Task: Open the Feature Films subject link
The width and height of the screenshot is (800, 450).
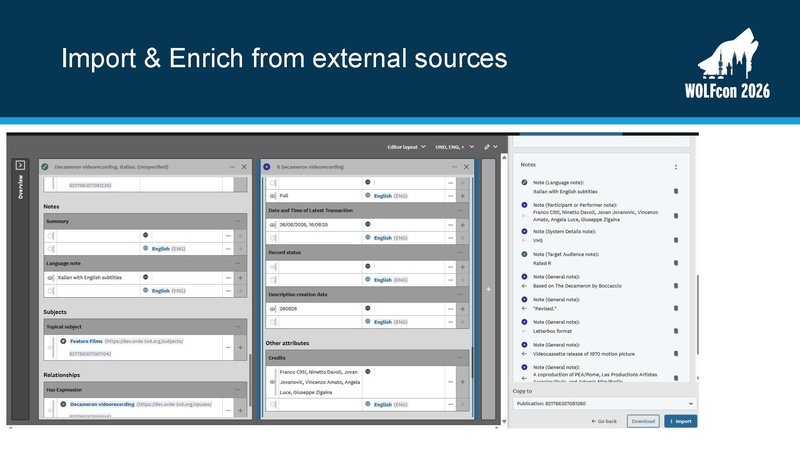Action: (x=86, y=341)
